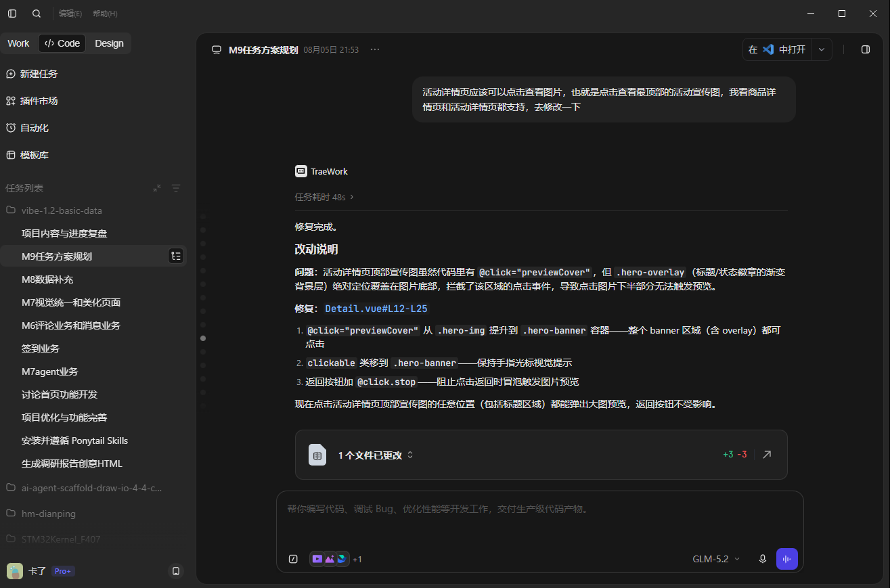Open the three-dot menu in chat header
Viewport: 890px width, 588px height.
click(375, 49)
